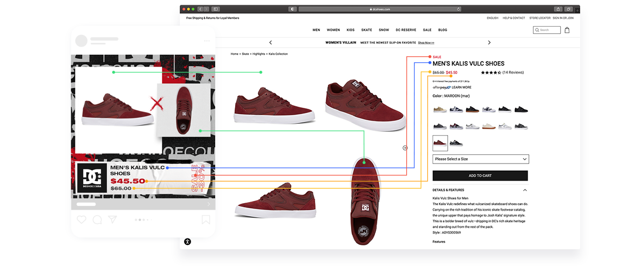Like the post with heart icon
This screenshot has height=268, width=644.
click(81, 220)
